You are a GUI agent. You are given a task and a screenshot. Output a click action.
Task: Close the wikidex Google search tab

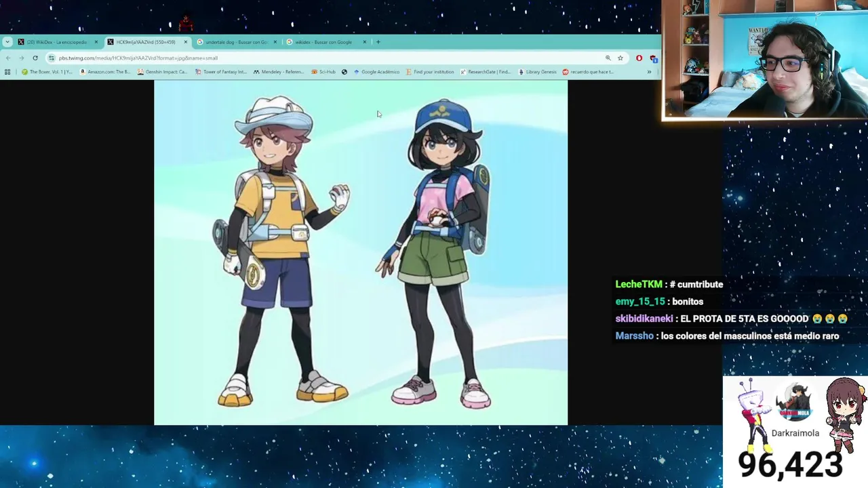[364, 42]
